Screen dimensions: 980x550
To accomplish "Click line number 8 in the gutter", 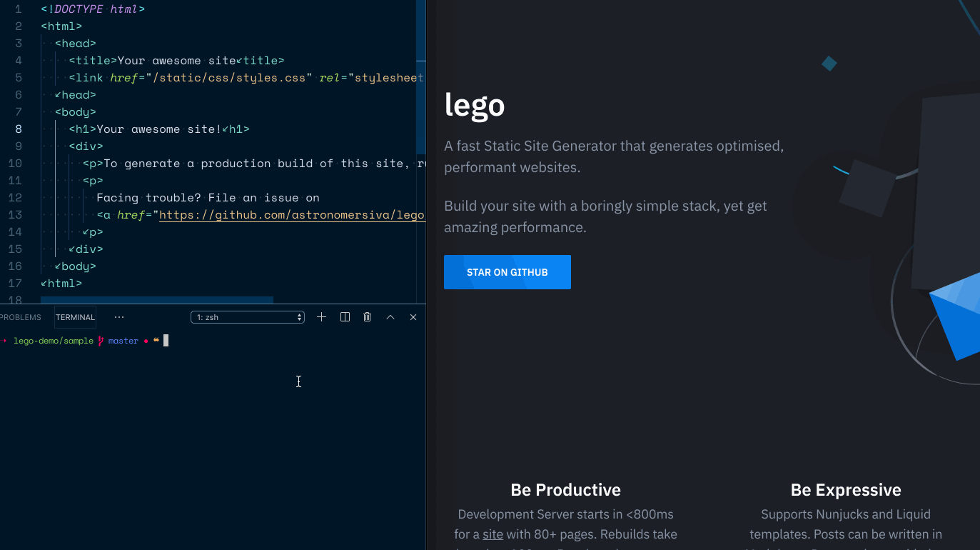I will point(19,129).
